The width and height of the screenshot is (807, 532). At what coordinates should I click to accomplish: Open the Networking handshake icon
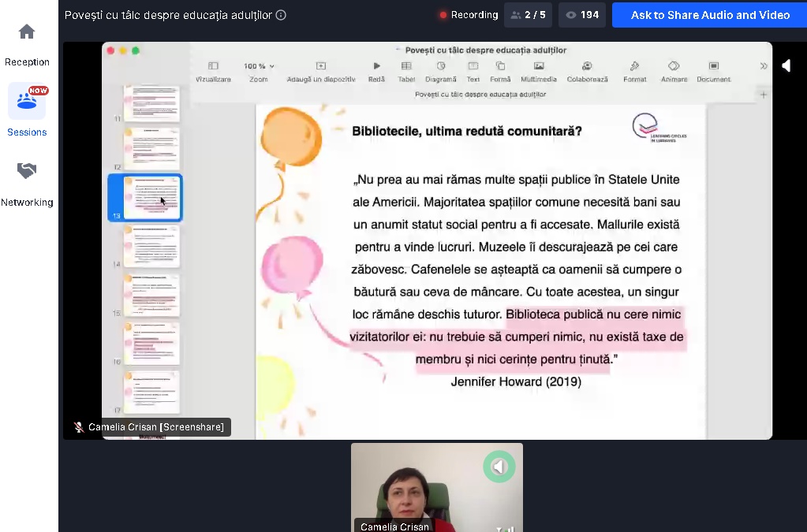[27, 171]
